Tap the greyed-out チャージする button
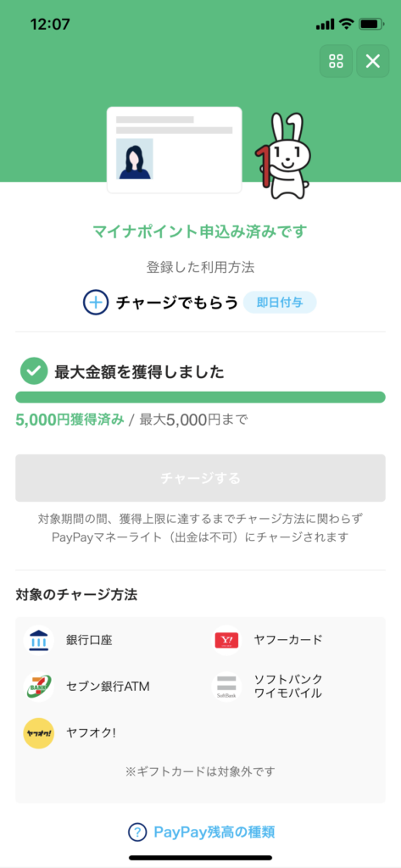Image resolution: width=401 pixels, height=868 pixels. [x=200, y=478]
